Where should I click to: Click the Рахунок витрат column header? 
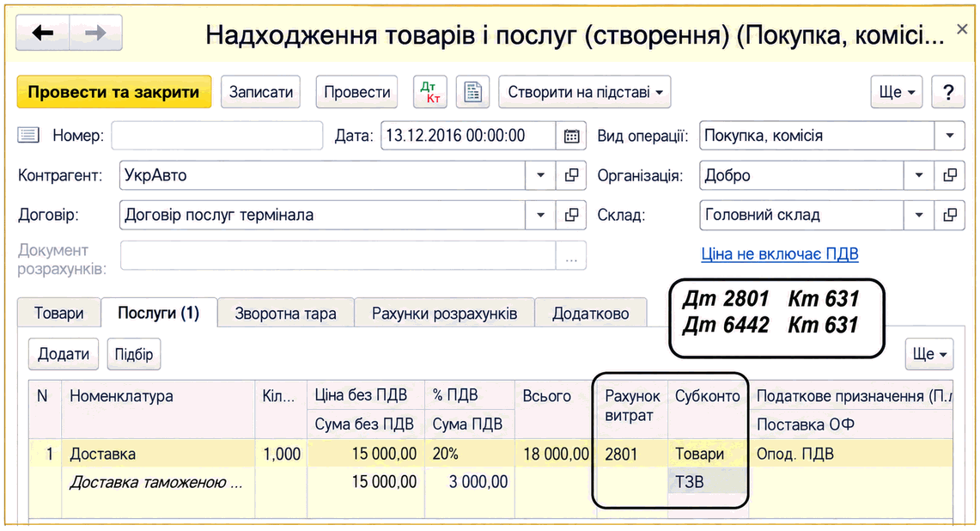pyautogui.click(x=632, y=409)
